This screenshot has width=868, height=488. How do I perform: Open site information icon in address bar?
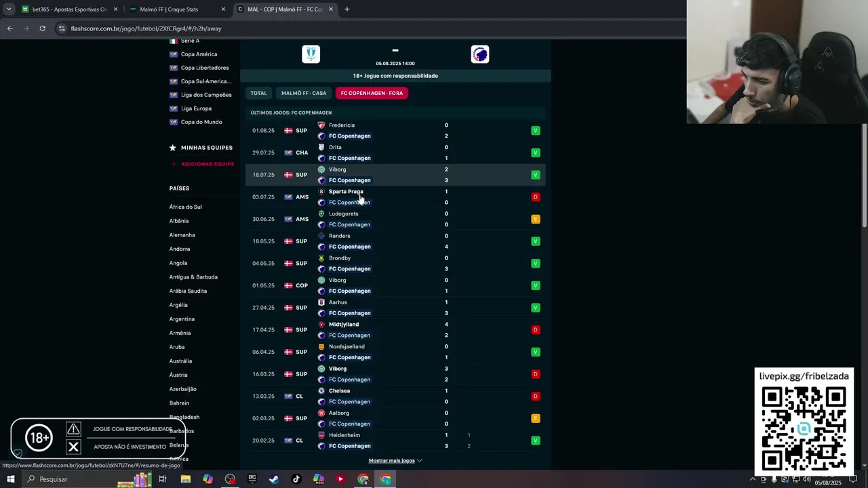tap(62, 28)
